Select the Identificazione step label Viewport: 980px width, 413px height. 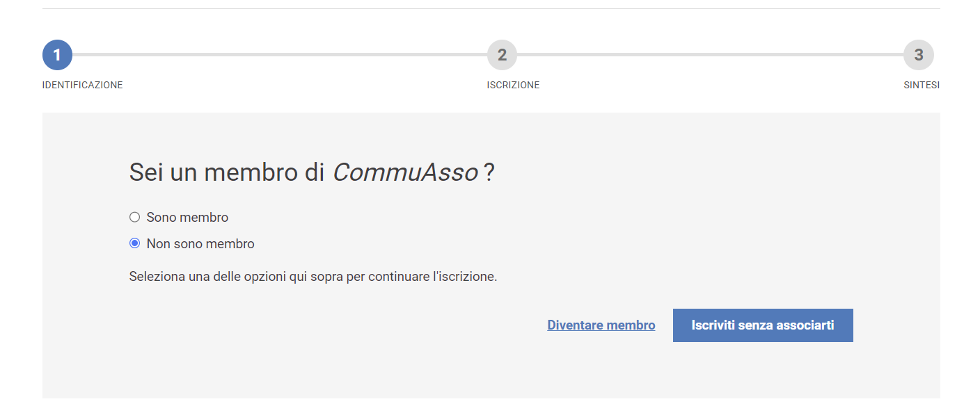[x=82, y=86]
